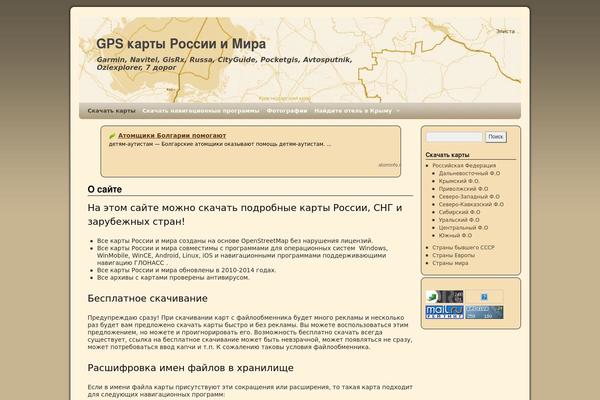Click the Поиск search button

(x=496, y=137)
